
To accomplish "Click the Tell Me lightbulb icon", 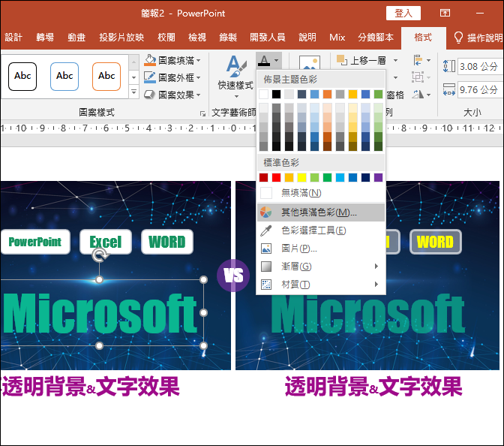I will pos(458,38).
